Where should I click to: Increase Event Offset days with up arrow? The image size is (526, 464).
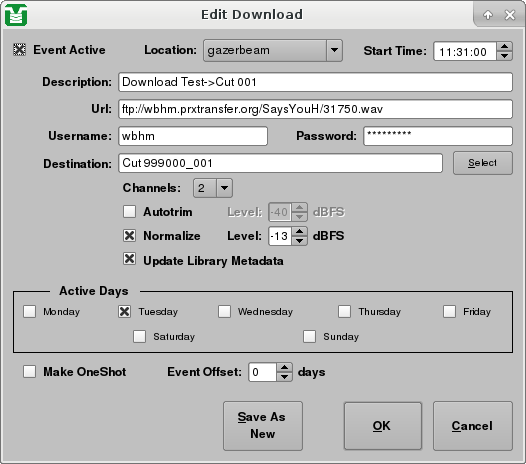pos(284,367)
